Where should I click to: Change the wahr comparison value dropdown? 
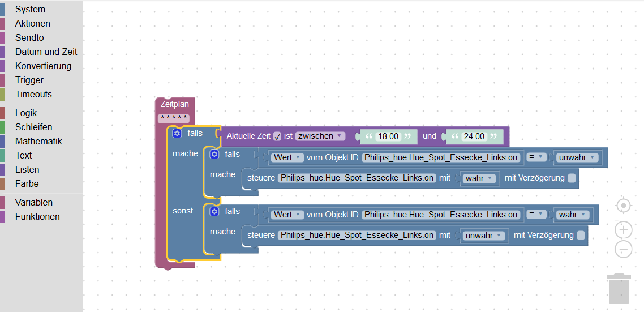pyautogui.click(x=573, y=215)
